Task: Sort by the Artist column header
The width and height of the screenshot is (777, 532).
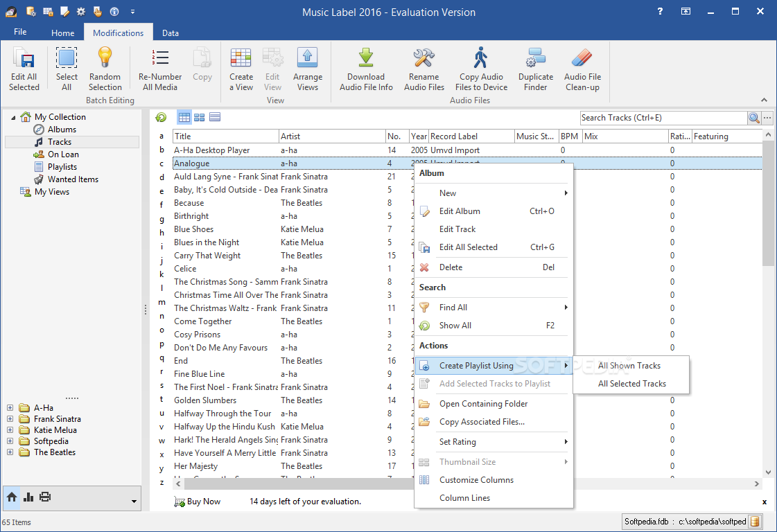Action: click(333, 136)
